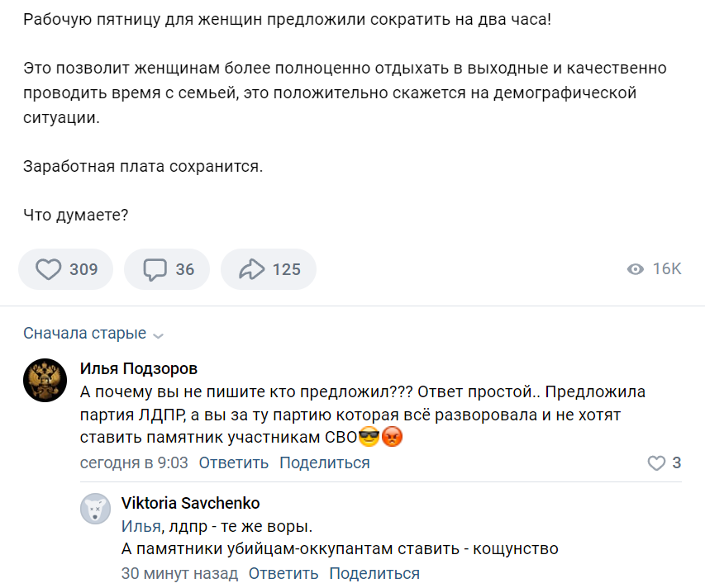The image size is (705, 588).
Task: Like Илья Подзоров's comment heart icon
Action: 656,463
